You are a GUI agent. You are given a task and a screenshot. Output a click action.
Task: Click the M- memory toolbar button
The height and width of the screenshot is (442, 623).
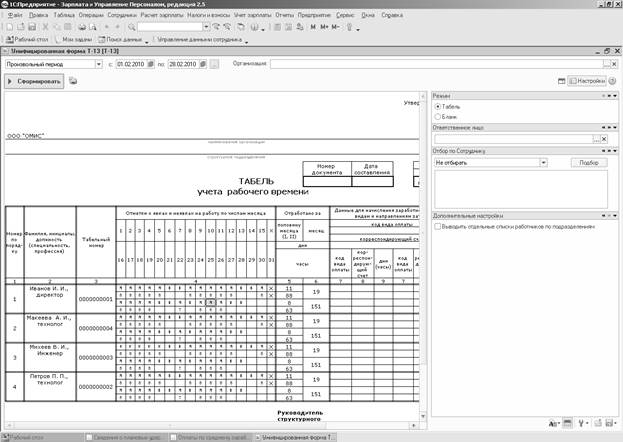coord(335,27)
